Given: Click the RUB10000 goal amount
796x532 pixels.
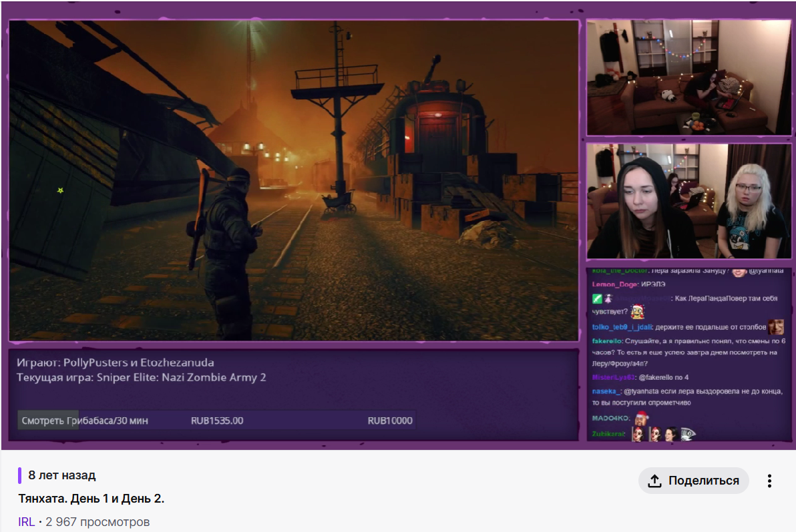Looking at the screenshot, I should click(390, 421).
